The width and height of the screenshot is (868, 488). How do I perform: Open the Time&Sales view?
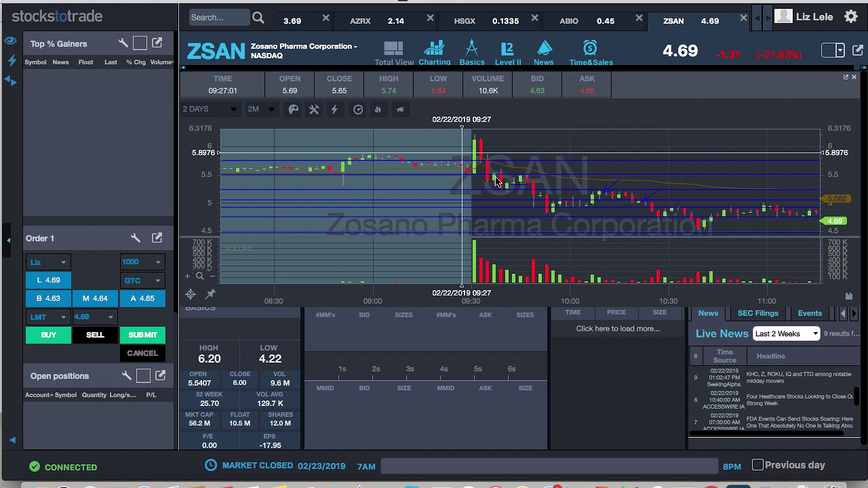(591, 53)
